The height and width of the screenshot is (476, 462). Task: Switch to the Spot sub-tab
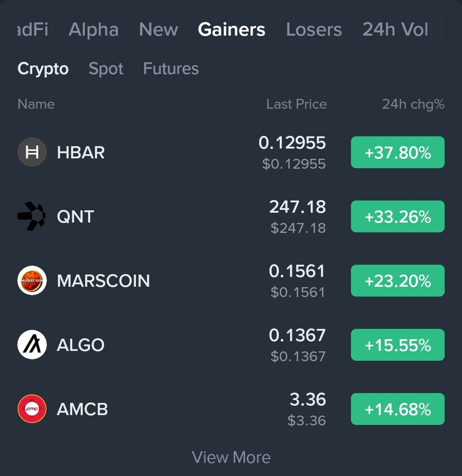pos(106,68)
